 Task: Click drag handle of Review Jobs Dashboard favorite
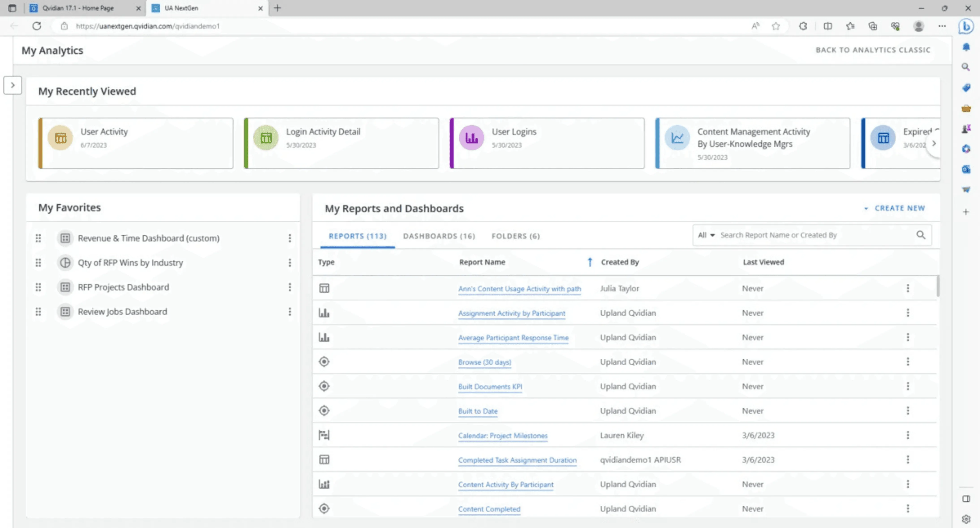39,311
